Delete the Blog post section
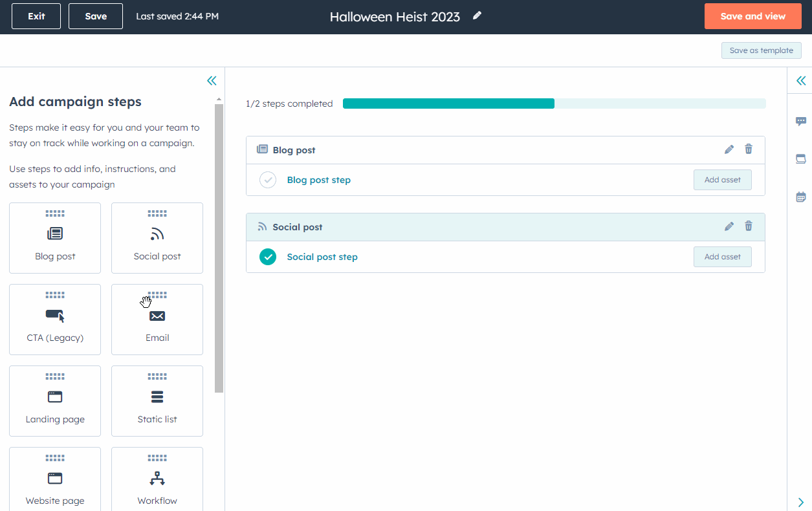This screenshot has height=511, width=812. point(749,149)
